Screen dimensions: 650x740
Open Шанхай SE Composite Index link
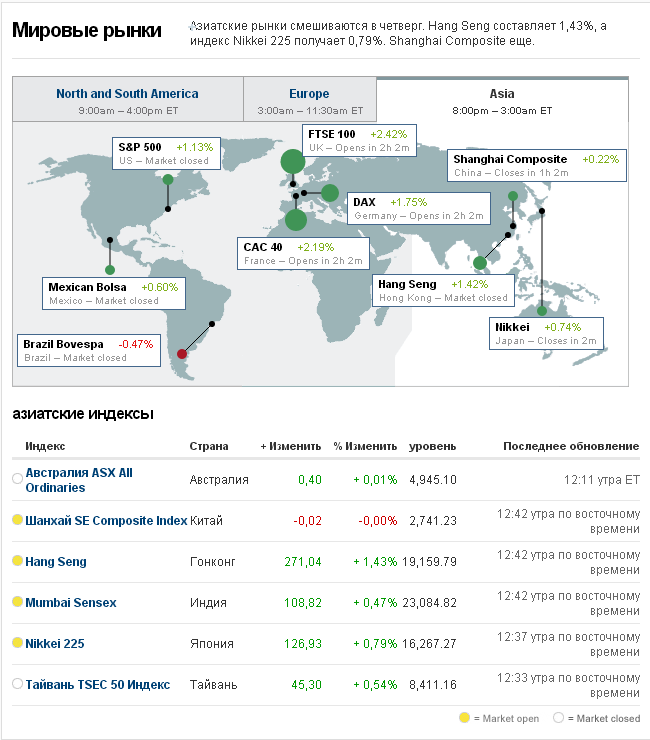click(106, 521)
